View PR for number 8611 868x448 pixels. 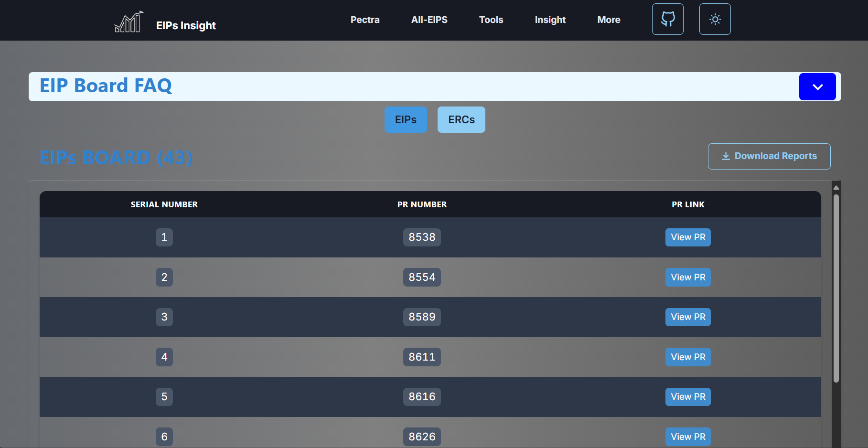tap(687, 357)
